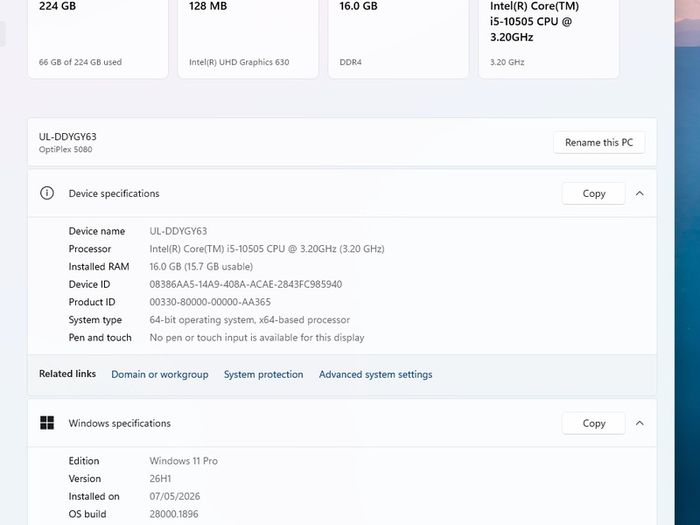Copy the Windows specifications
Screen dimensions: 700x525
tap(593, 423)
